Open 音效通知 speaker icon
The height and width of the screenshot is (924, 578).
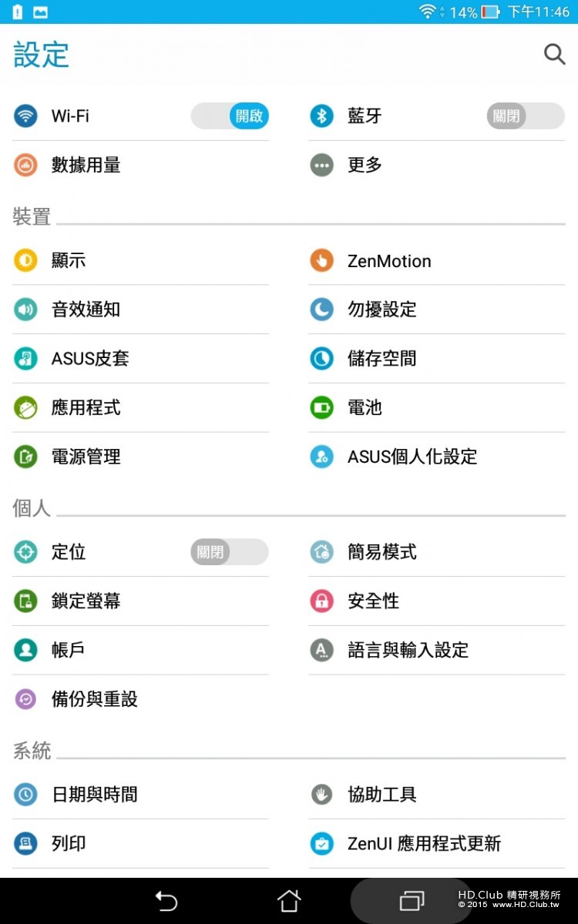click(x=25, y=310)
